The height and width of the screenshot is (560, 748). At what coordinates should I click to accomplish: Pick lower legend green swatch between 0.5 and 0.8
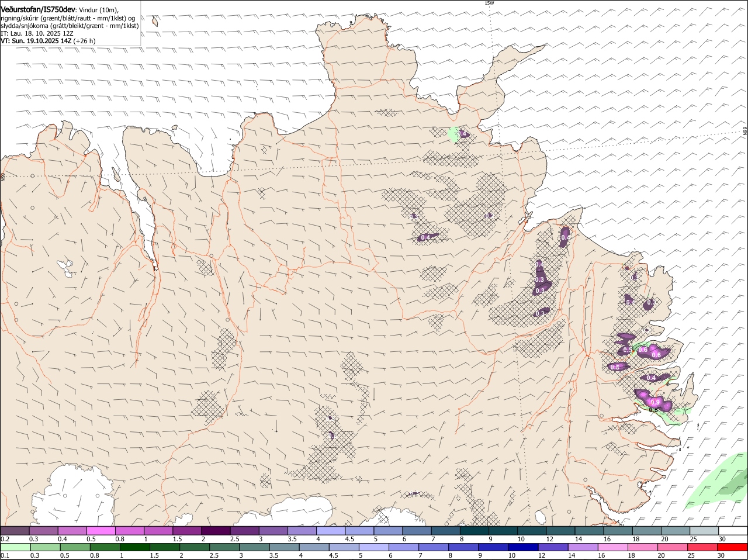[x=75, y=547]
